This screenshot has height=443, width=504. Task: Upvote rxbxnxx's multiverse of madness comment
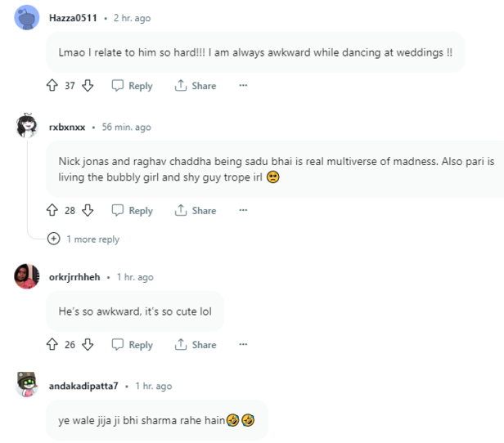click(52, 211)
